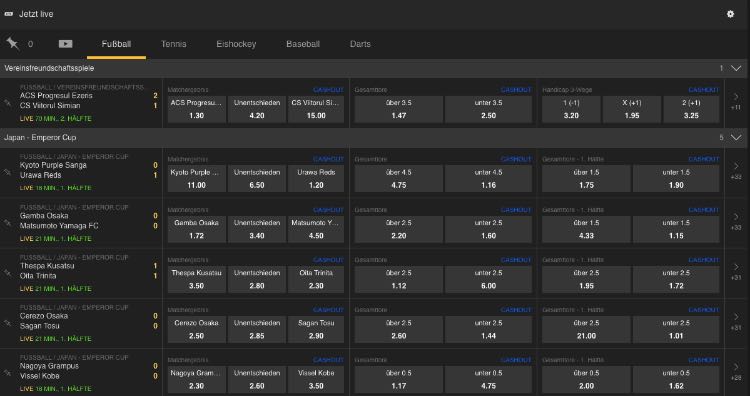
Task: Bet on Vissel Kobe at 3.50
Action: (316, 379)
